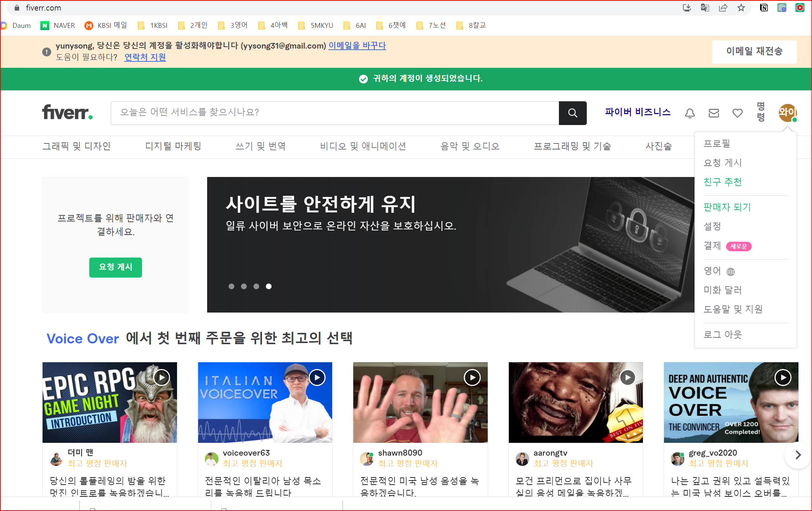Select the fourth banner carousel dot
812x511 pixels.
pyautogui.click(x=269, y=286)
